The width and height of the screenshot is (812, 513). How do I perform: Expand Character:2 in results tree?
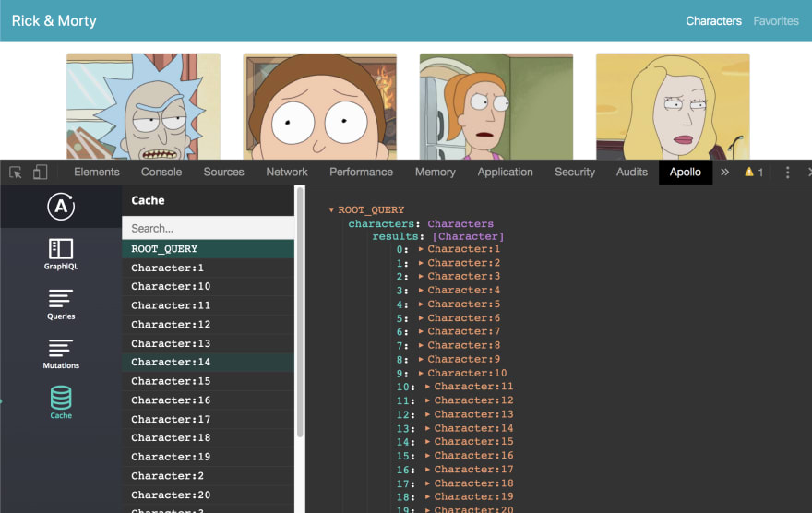coord(421,263)
